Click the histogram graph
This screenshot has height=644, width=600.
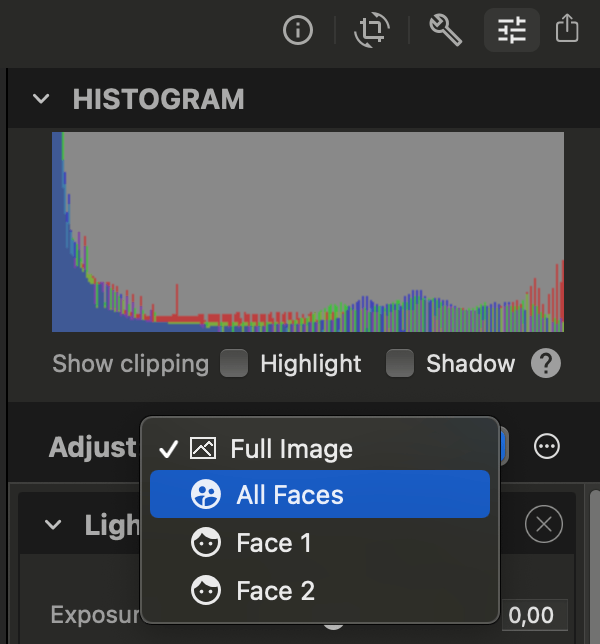click(x=308, y=232)
